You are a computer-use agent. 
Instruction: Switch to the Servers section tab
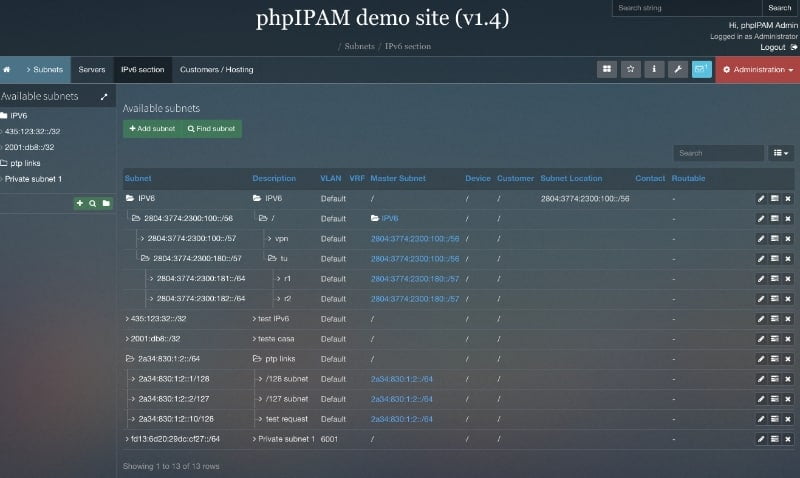(92, 69)
